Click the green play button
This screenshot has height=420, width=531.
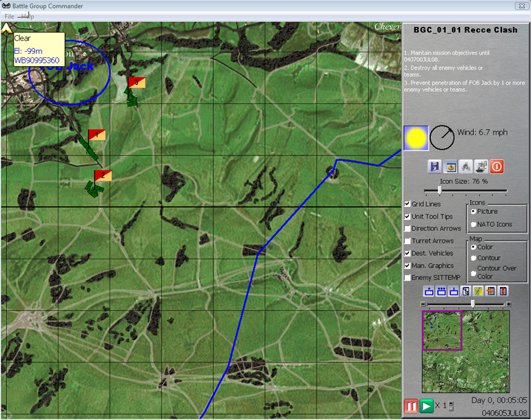click(x=427, y=406)
